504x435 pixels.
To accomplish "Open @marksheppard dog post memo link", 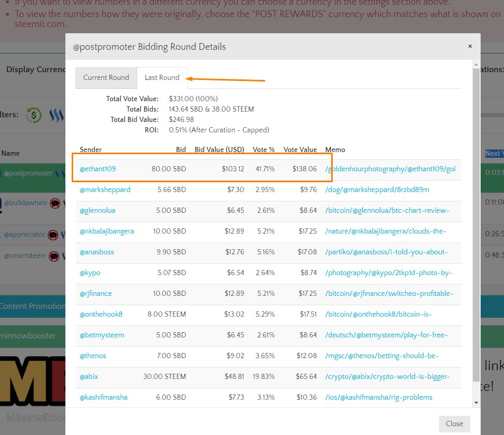I will pyautogui.click(x=377, y=189).
